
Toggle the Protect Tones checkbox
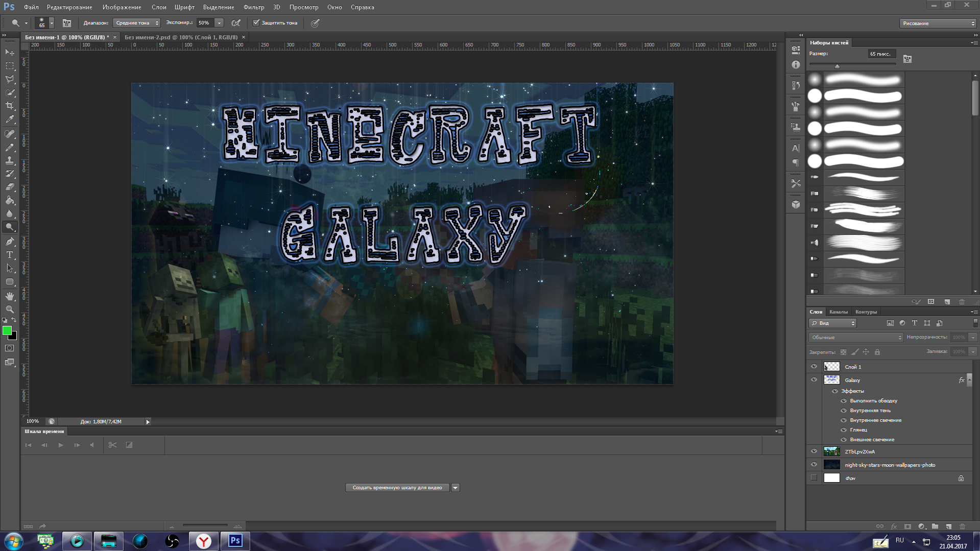tap(256, 22)
